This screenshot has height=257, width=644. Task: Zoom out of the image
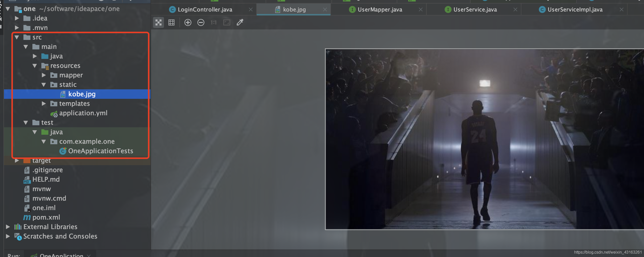[x=201, y=22]
